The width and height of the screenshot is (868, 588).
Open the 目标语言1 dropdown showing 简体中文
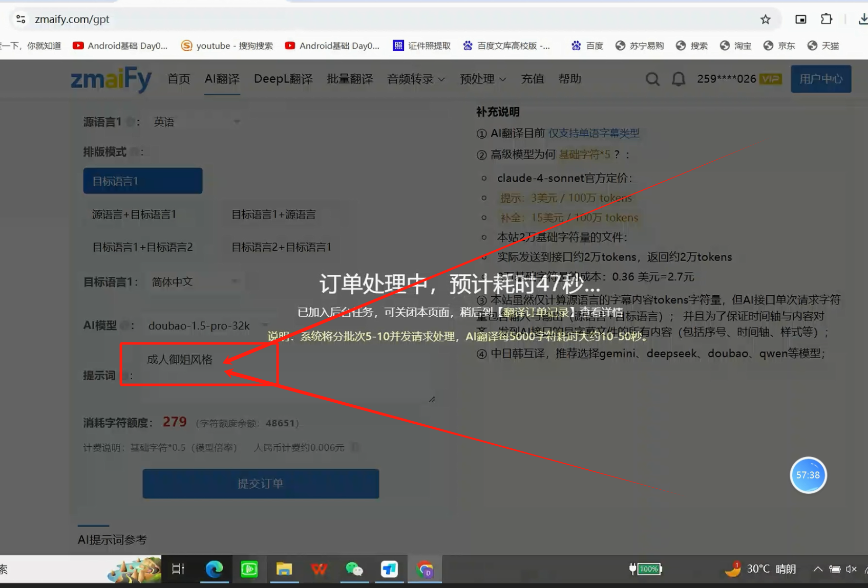click(194, 281)
